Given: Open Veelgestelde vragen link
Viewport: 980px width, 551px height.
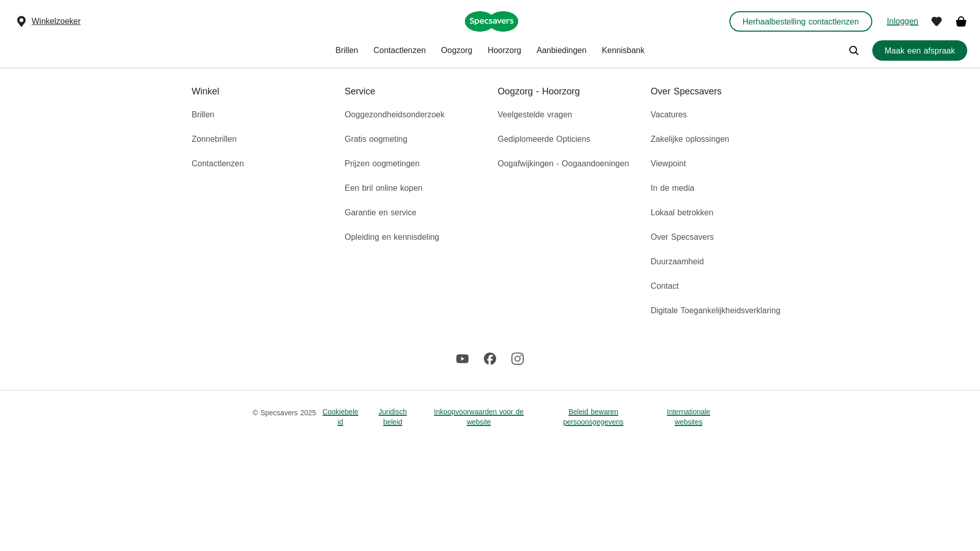Looking at the screenshot, I should pos(535,115).
